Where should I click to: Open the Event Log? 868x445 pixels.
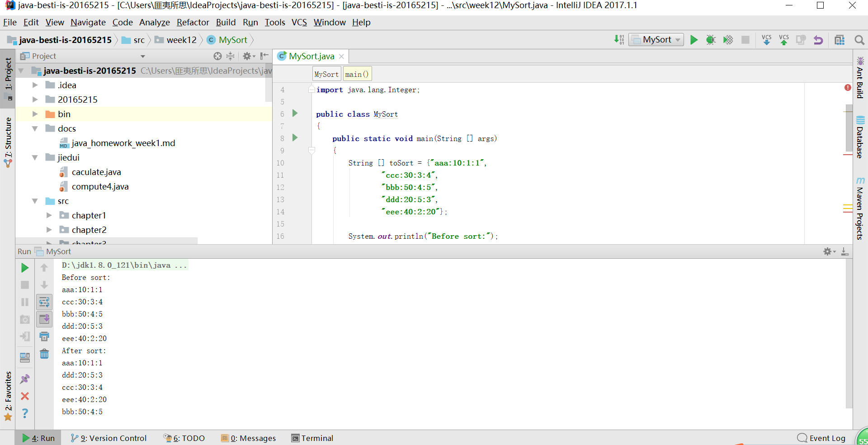[x=821, y=438]
